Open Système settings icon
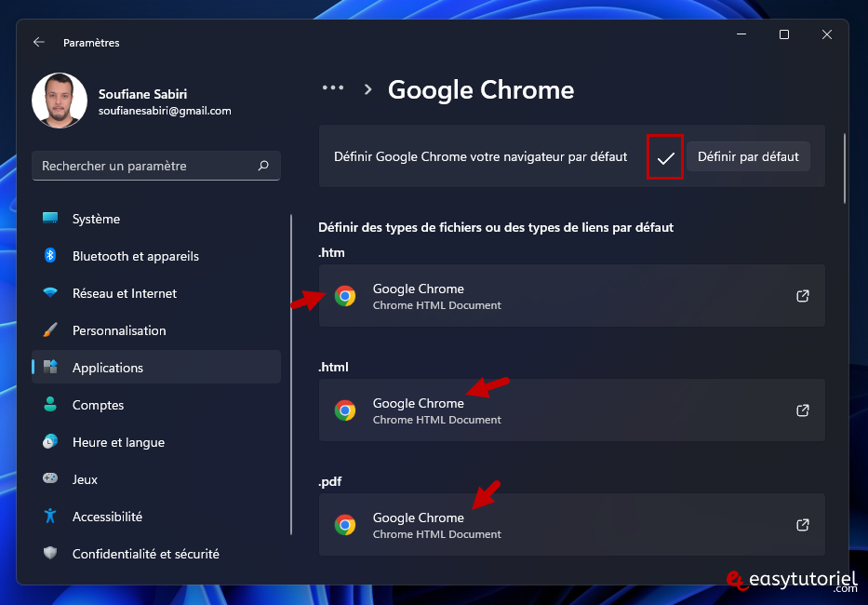The image size is (868, 605). click(x=50, y=219)
